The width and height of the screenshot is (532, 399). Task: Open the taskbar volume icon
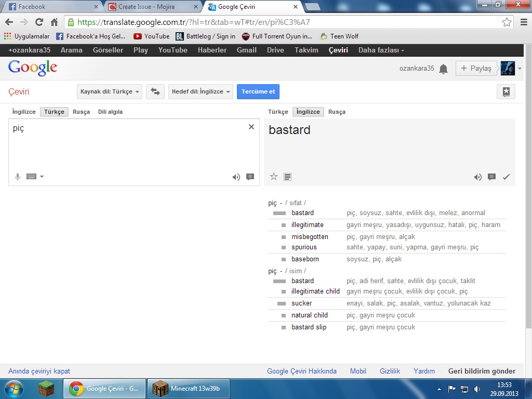477,389
